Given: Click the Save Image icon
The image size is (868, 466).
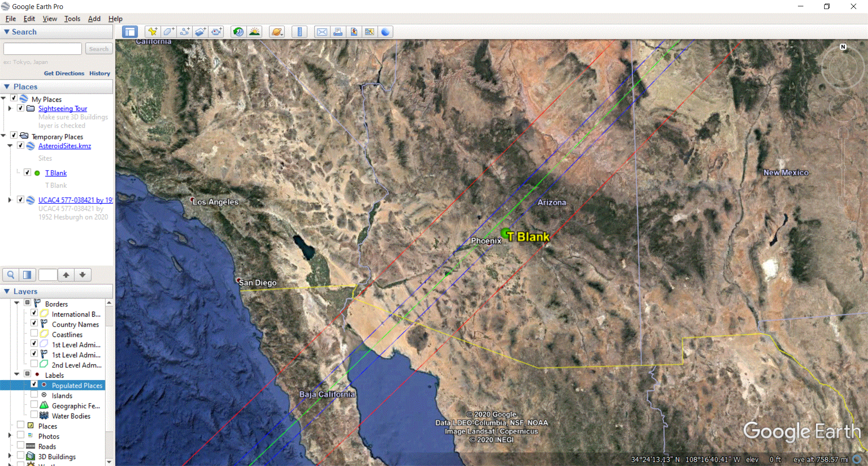Looking at the screenshot, I should point(354,32).
